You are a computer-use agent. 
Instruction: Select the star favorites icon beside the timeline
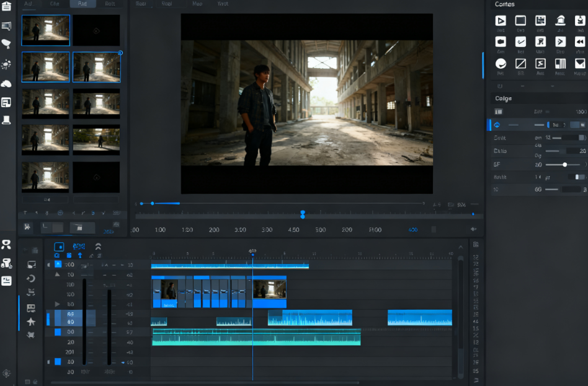(x=30, y=321)
